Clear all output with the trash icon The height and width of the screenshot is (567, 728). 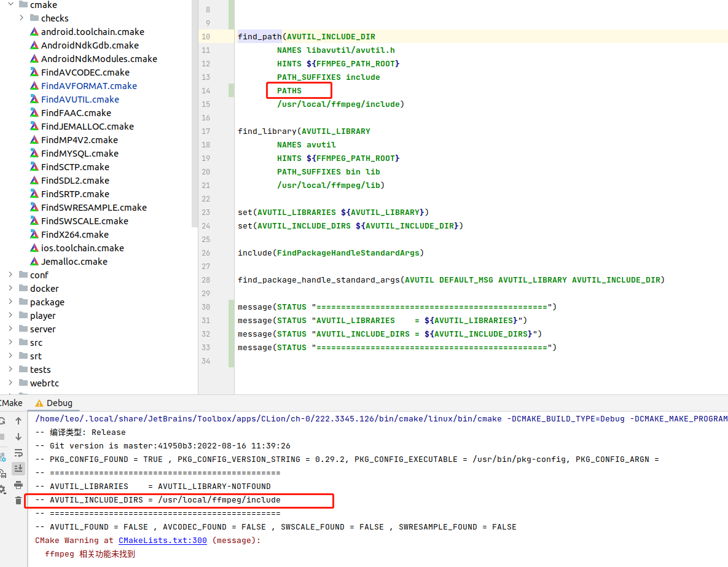click(18, 501)
